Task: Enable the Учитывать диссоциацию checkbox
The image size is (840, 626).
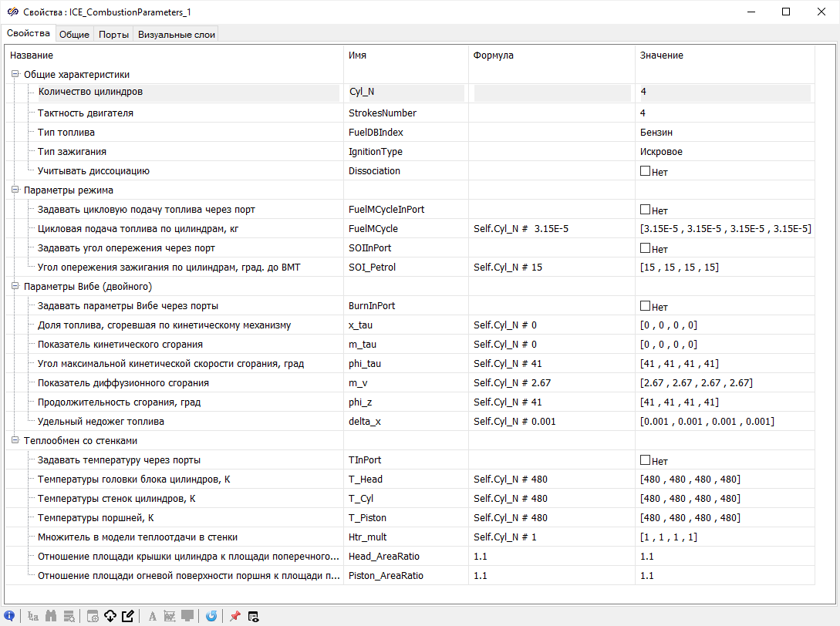Action: 645,171
